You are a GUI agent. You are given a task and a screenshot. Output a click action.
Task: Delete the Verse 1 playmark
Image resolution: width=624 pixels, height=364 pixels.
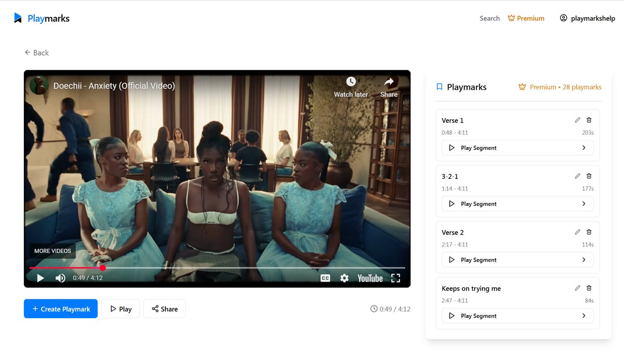(589, 120)
